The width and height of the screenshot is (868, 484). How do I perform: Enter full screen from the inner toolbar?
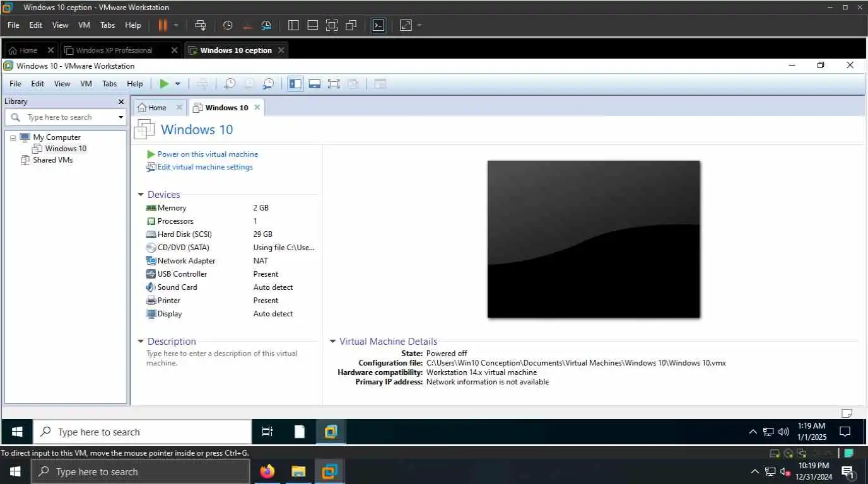click(334, 84)
